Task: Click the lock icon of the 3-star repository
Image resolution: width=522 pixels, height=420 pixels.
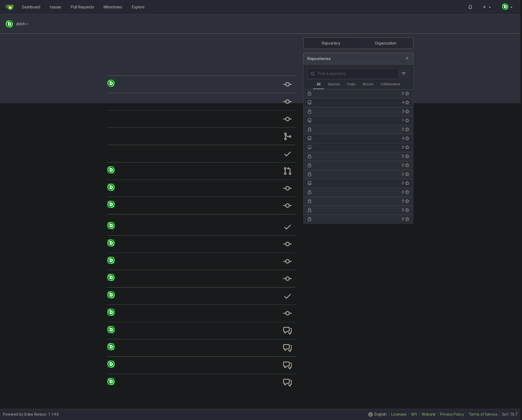Action: point(309,111)
